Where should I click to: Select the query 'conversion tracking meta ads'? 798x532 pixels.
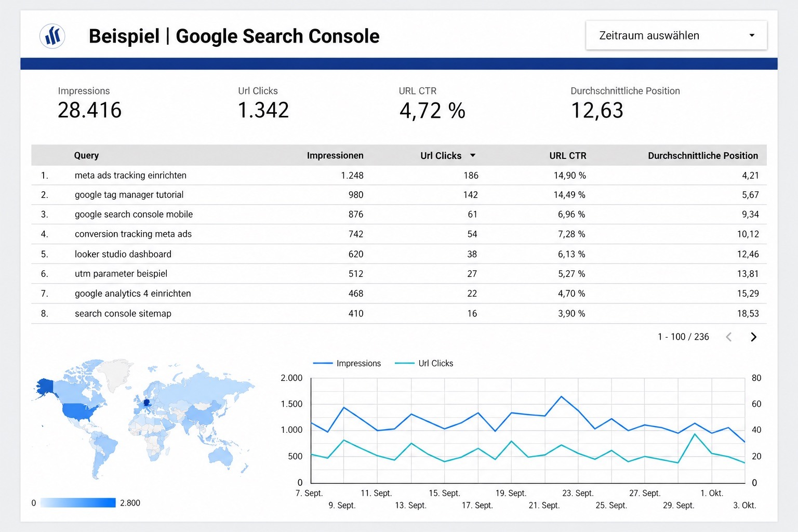pyautogui.click(x=133, y=234)
